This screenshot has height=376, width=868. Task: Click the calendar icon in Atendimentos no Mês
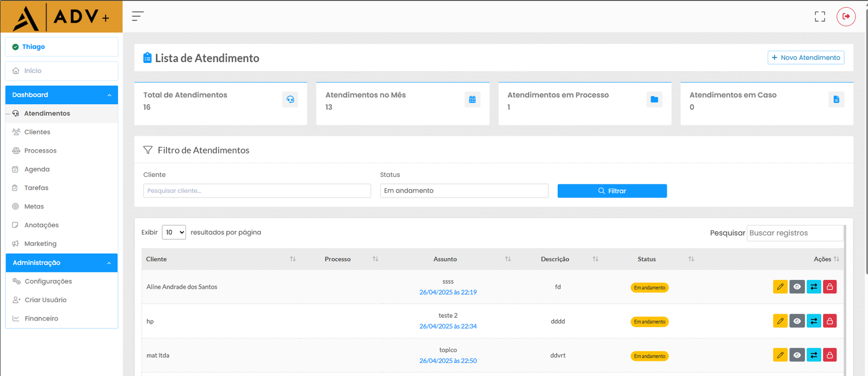point(472,100)
